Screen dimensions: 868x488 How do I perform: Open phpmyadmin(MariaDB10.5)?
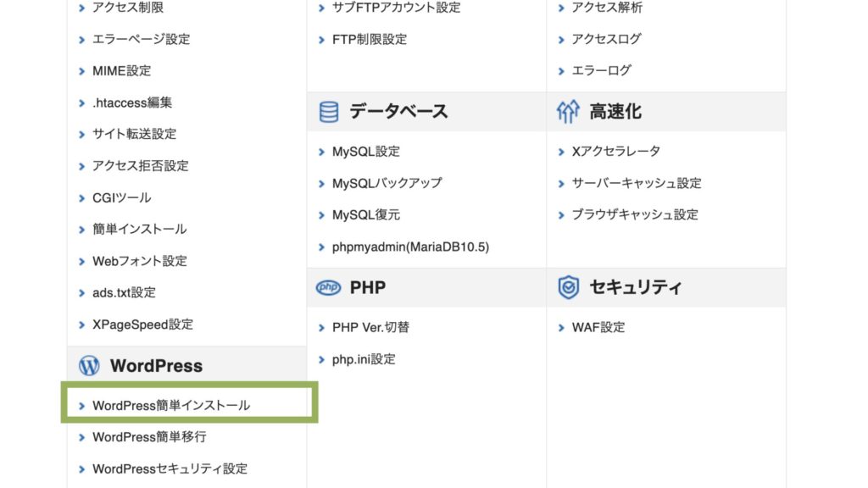pyautogui.click(x=410, y=247)
